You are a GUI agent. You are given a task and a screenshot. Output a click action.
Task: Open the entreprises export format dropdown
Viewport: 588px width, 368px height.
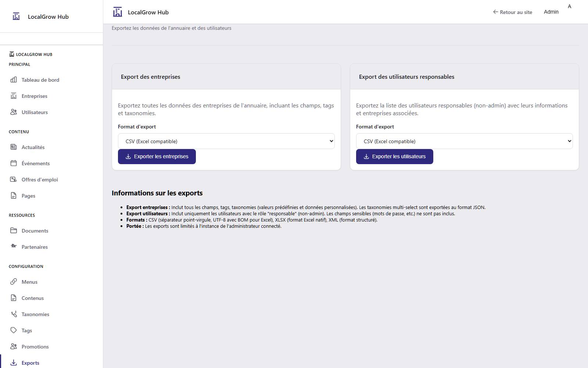click(226, 141)
